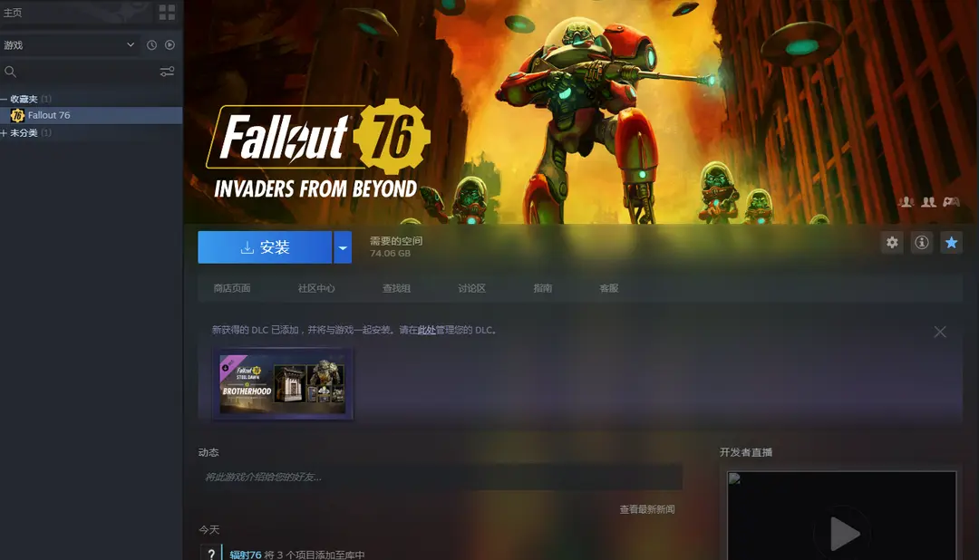979x560 pixels.
Task: Click the recent activity clock icon
Action: point(151,45)
